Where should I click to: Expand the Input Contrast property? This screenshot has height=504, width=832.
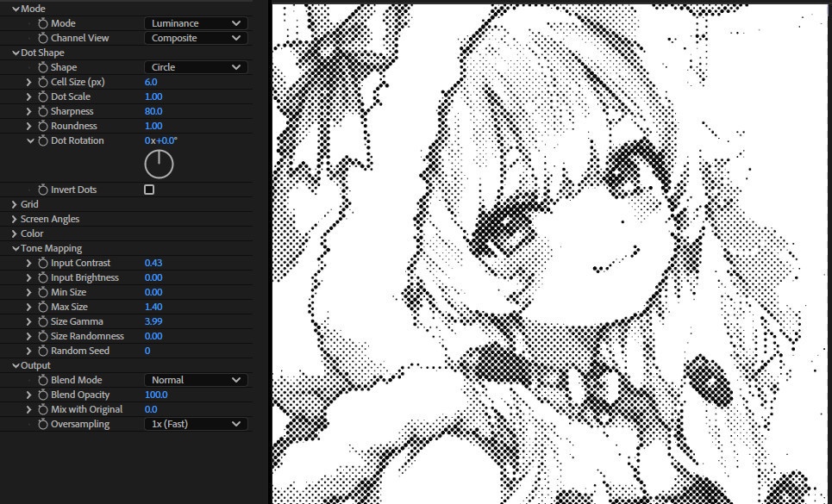click(29, 263)
